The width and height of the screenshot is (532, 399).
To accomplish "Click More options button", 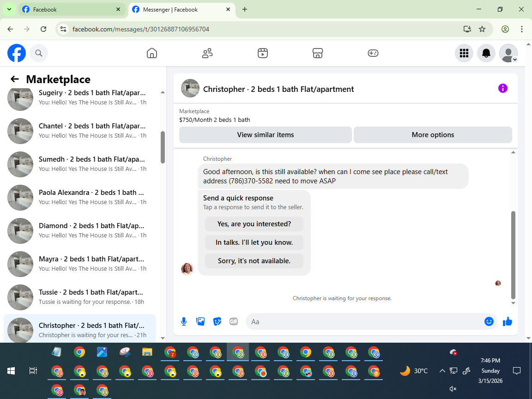I will click(433, 135).
